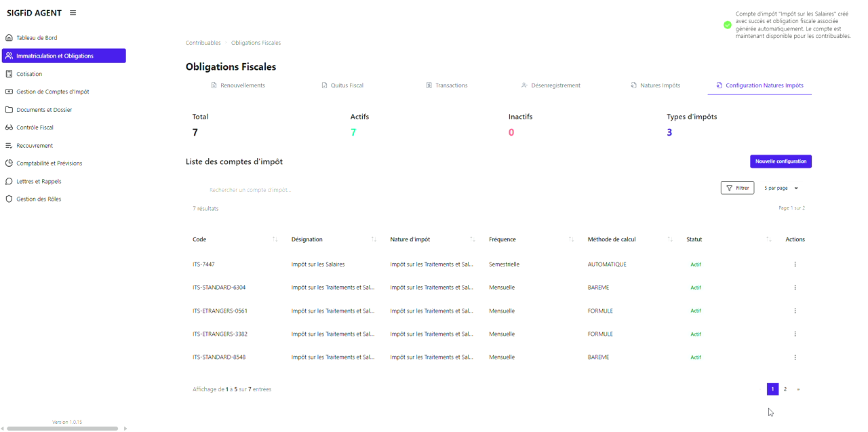Open the Contrôle Fiscal sidebar section
Viewport: 868px width, 432px height.
coord(35,127)
